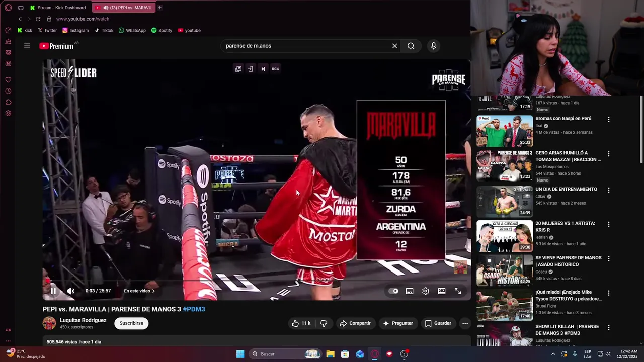
Task: Open options for '20 MUJERES VS 1 ARTISTA'
Action: click(x=609, y=224)
